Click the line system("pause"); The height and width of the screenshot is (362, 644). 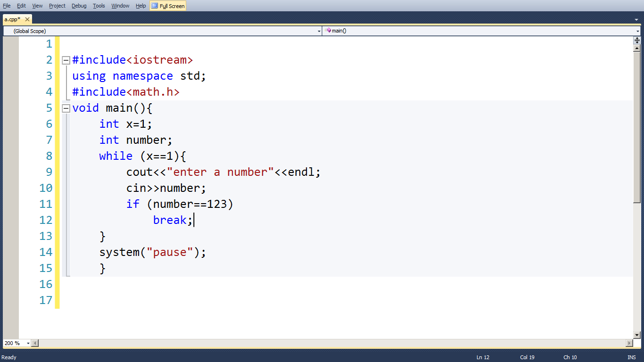click(x=153, y=253)
